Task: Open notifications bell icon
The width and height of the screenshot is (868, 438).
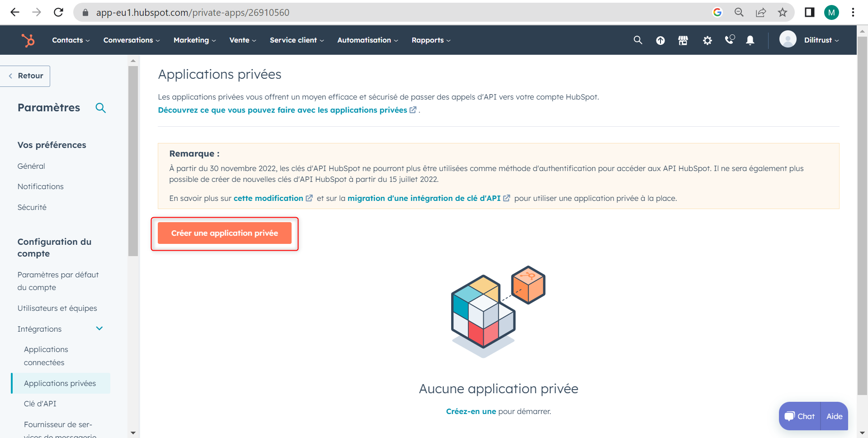Action: [x=750, y=41]
